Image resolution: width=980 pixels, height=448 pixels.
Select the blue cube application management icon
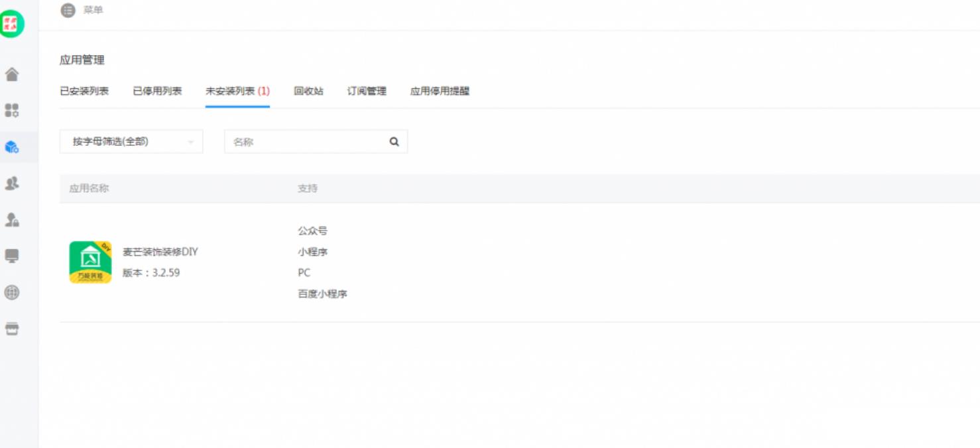click(12, 146)
